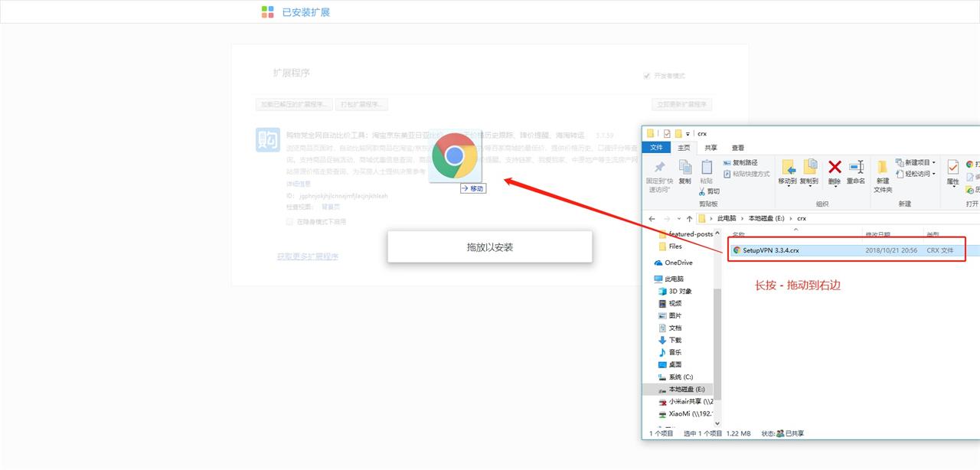
Task: Click the 立即更新扩展程序 button
Action: click(x=681, y=104)
